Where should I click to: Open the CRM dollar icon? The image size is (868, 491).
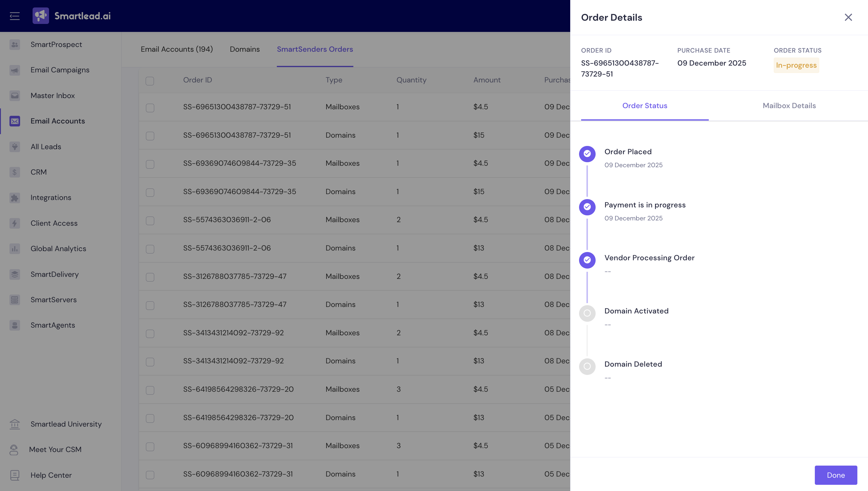tap(14, 172)
